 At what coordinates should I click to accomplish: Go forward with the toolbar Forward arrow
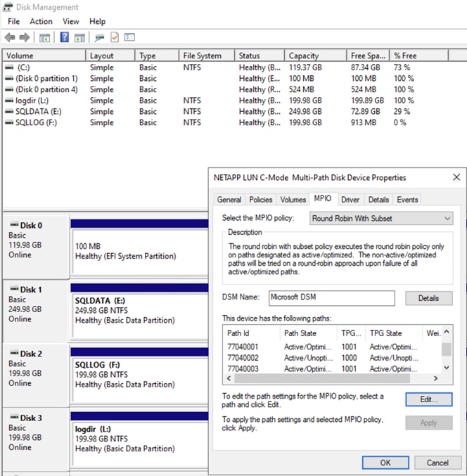click(x=25, y=38)
